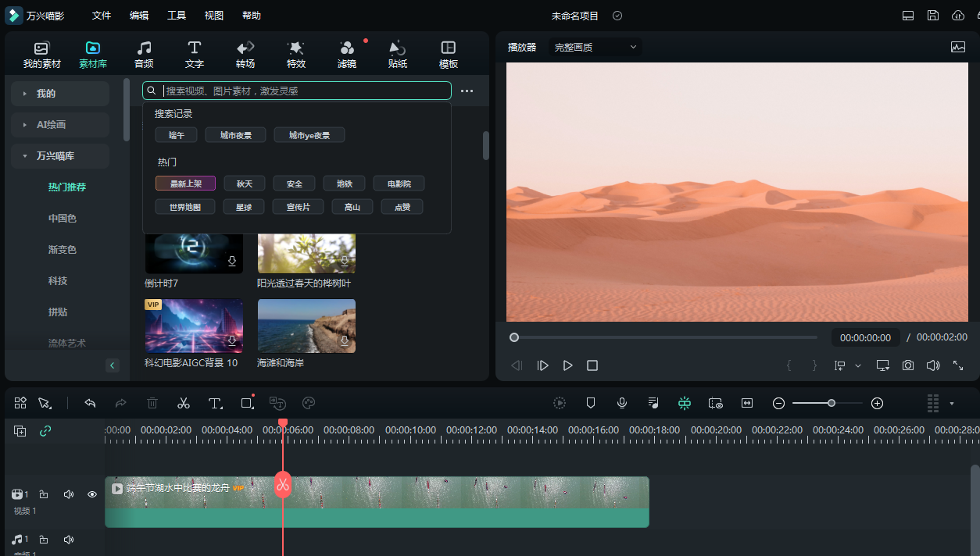Take a snapshot with the camera icon

pyautogui.click(x=907, y=365)
